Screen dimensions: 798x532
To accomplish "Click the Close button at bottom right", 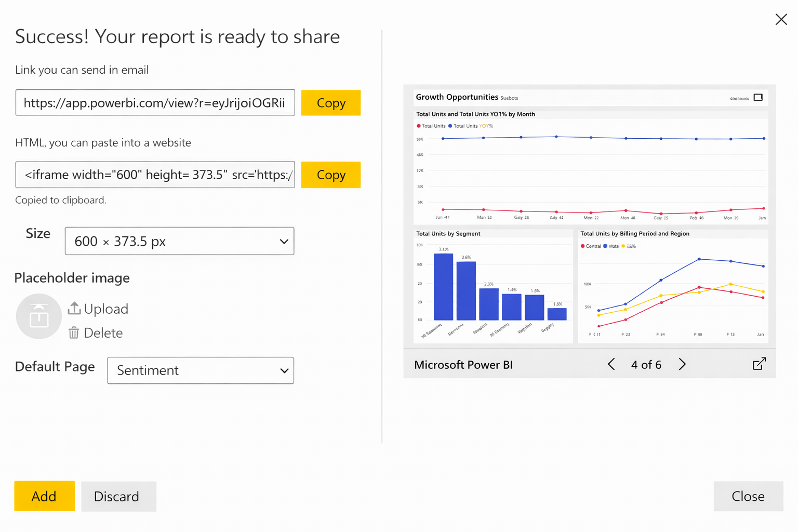I will pos(748,496).
